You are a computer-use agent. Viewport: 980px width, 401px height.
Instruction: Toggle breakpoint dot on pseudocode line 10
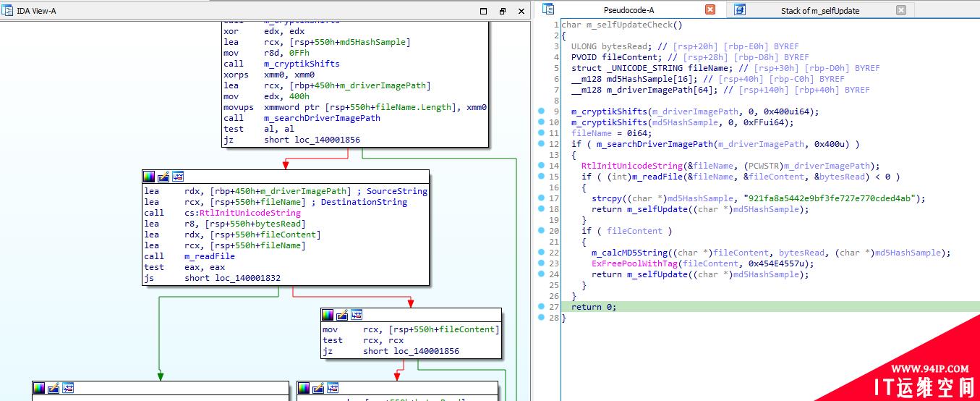(x=542, y=122)
